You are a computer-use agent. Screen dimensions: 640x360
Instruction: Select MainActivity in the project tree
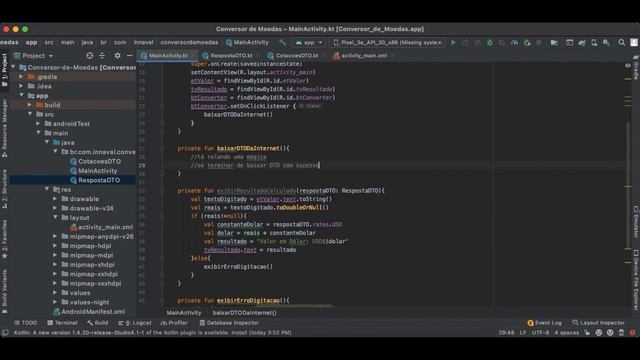[98, 171]
